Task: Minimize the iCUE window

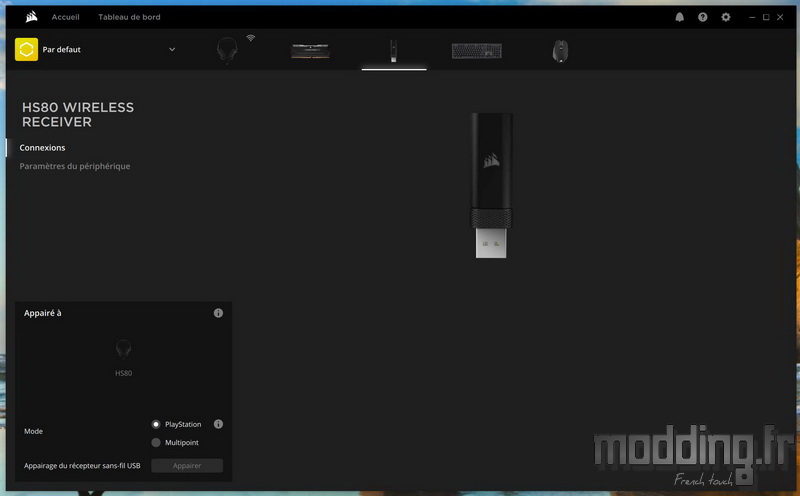Action: click(x=752, y=17)
